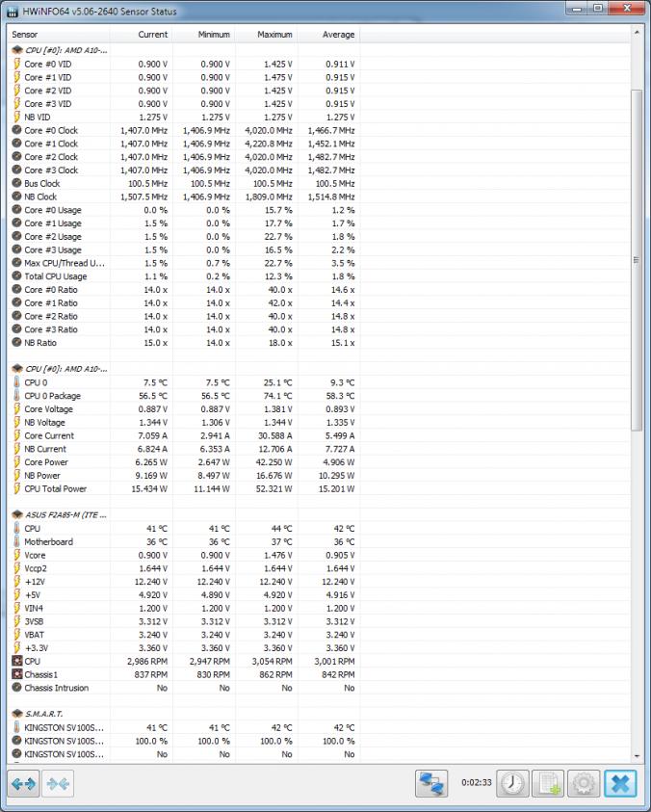Open the network remote sensor monitoring button
Viewport: 651px width, 812px height.
(x=431, y=783)
